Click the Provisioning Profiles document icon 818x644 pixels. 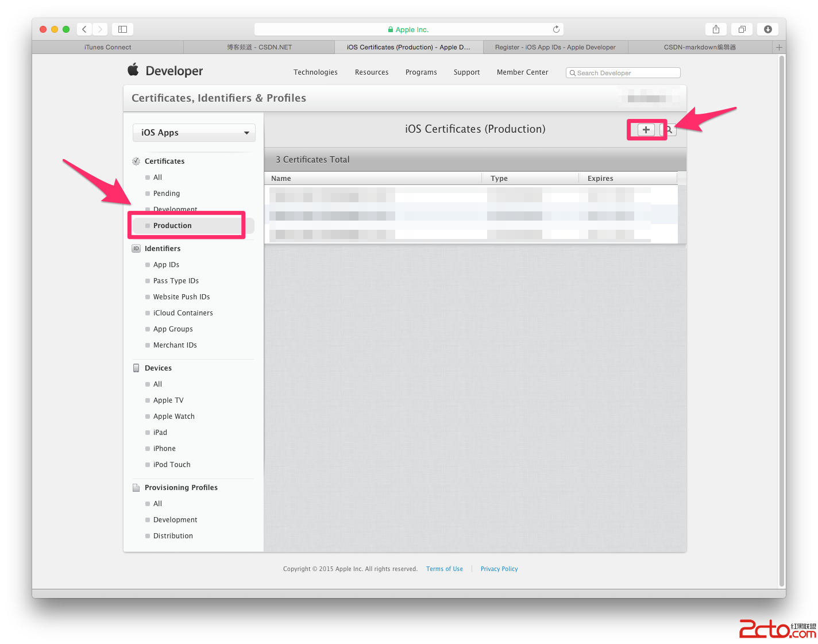pyautogui.click(x=136, y=488)
